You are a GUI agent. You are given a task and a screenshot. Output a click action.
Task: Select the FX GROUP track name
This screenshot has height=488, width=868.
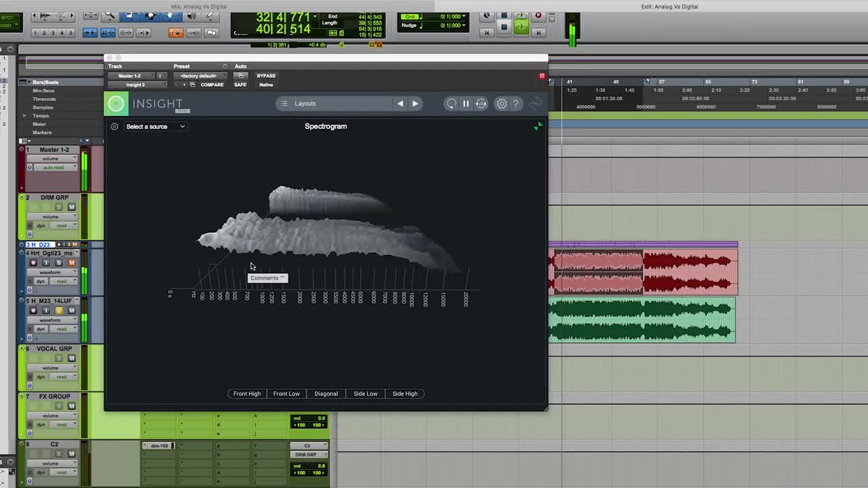(54, 396)
